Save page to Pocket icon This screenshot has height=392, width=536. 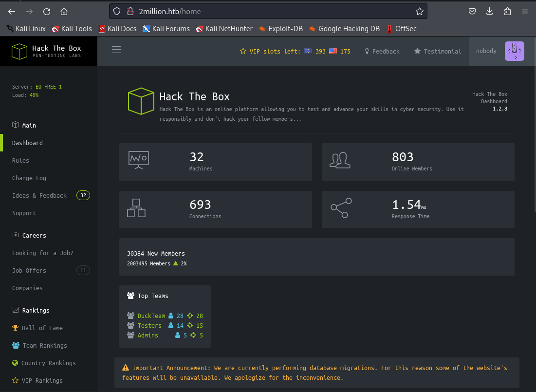(472, 11)
